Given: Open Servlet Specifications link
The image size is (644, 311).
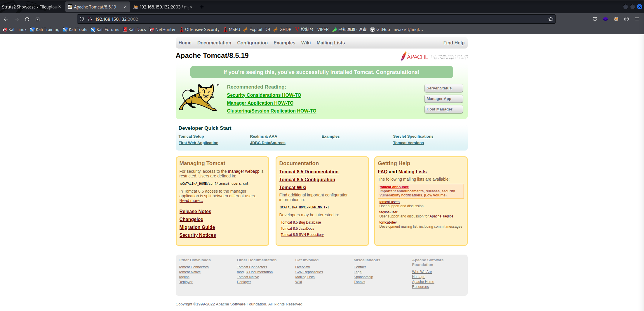Looking at the screenshot, I should click(x=413, y=136).
